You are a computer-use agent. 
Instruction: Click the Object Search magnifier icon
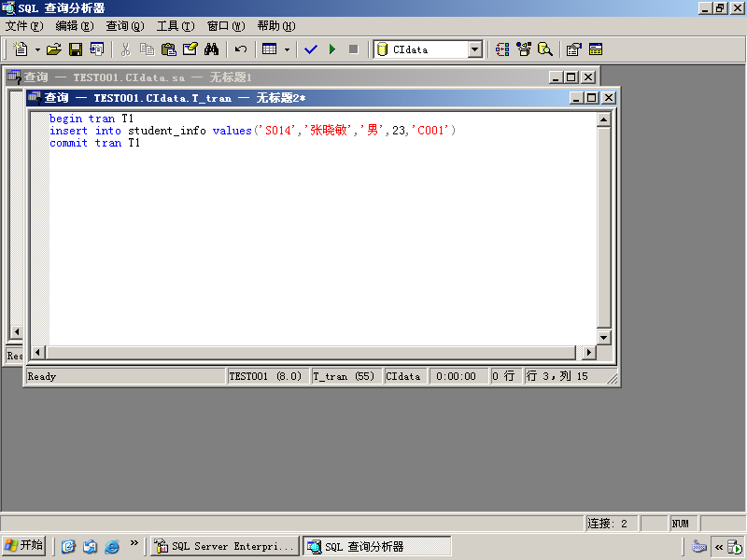point(544,49)
